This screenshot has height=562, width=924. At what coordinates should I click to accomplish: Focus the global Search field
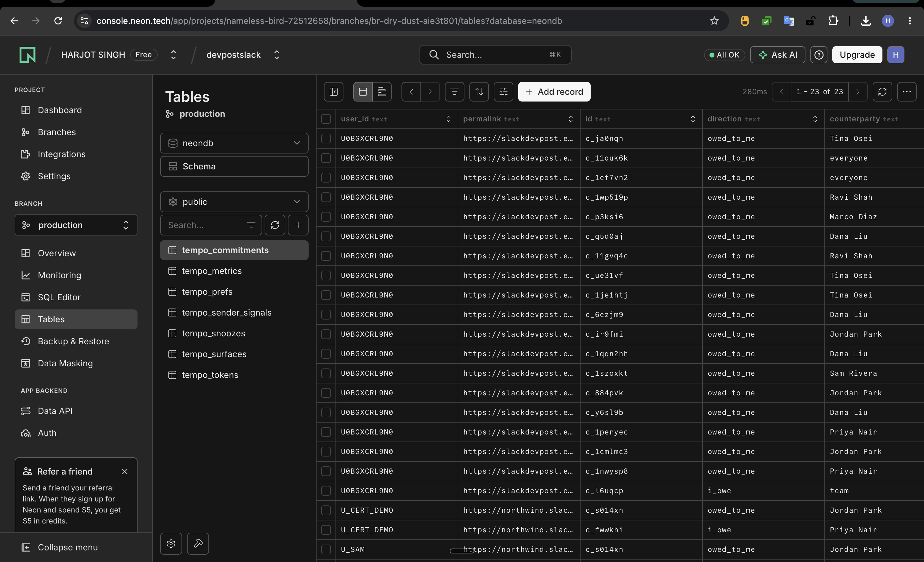coord(495,55)
